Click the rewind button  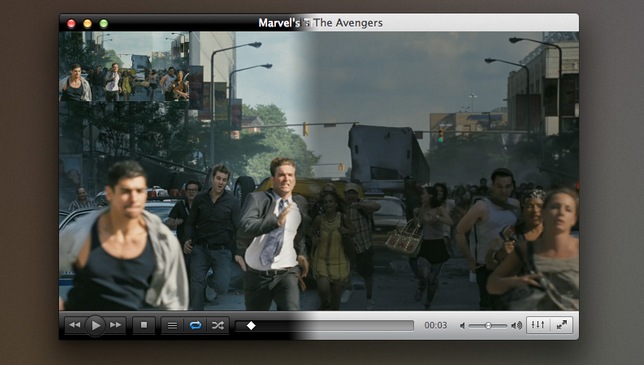click(x=74, y=325)
